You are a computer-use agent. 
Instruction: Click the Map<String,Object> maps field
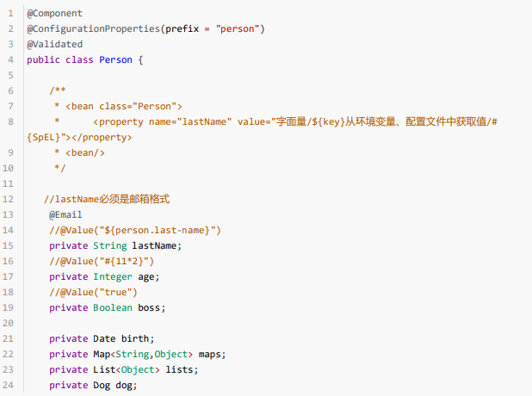click(138, 355)
